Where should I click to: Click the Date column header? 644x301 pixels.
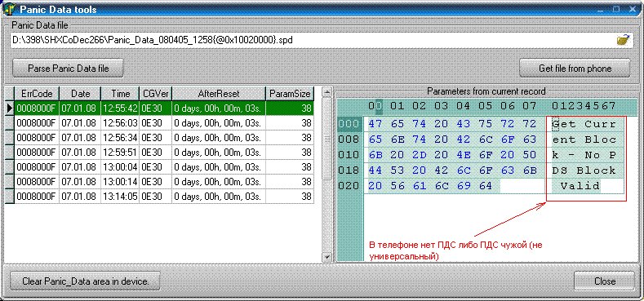pos(81,94)
